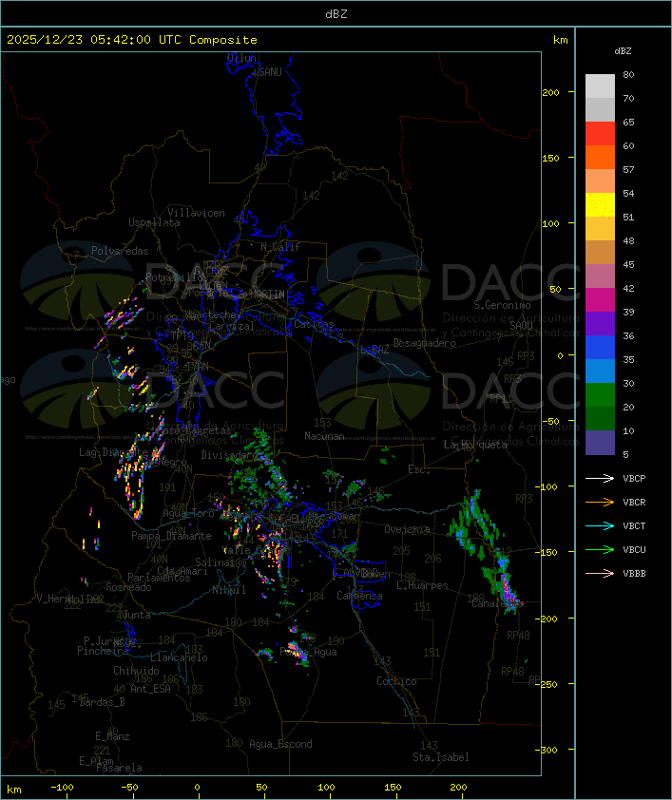This screenshot has width=672, height=800.
Task: Click the Villavicen map label
Action: tap(197, 213)
